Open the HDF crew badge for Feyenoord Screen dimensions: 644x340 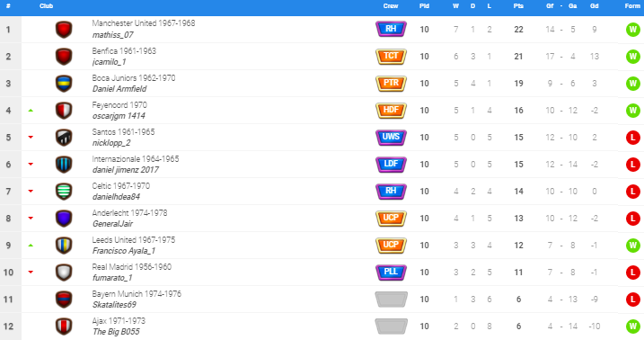pyautogui.click(x=391, y=110)
